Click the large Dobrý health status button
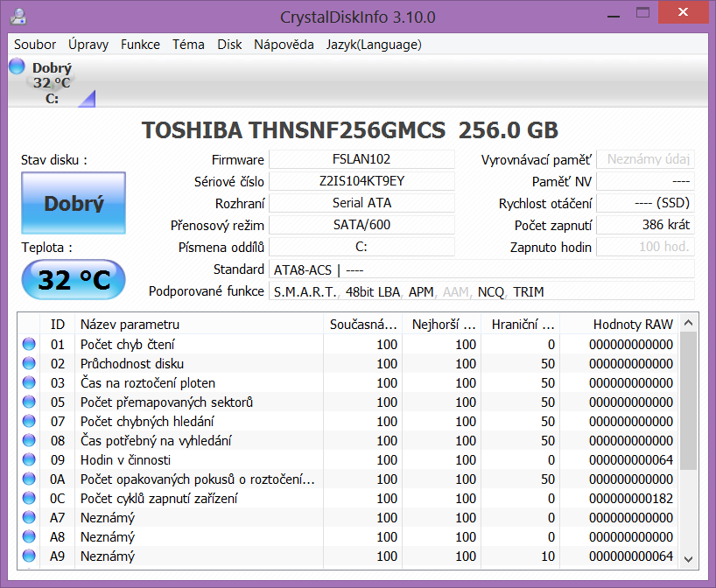 (x=74, y=203)
